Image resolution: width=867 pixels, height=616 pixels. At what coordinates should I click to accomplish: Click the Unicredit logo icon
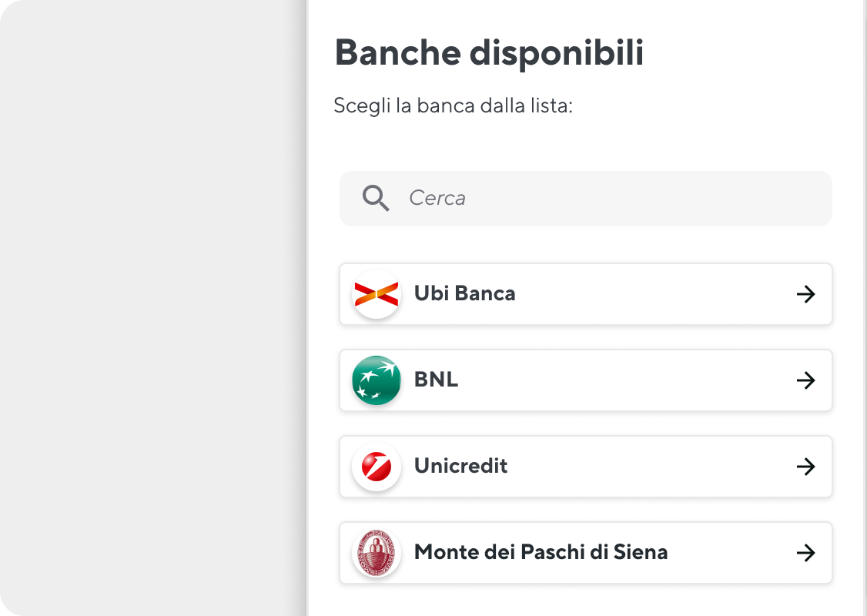point(376,466)
